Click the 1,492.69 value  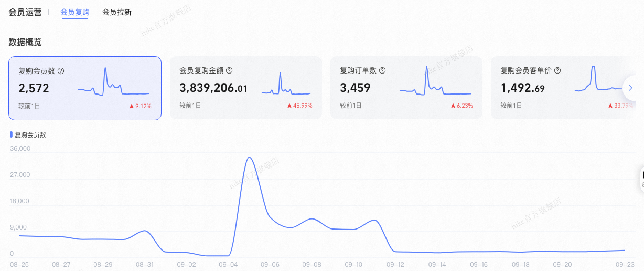(x=522, y=88)
